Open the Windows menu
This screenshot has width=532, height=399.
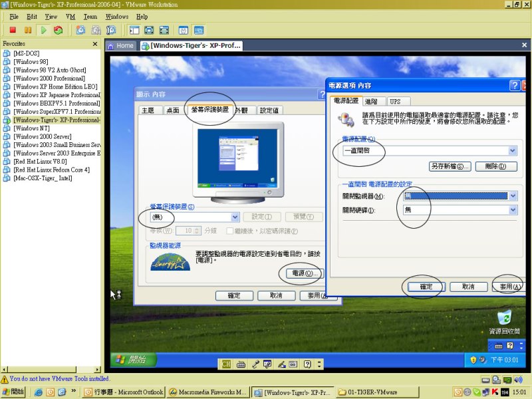click(117, 17)
